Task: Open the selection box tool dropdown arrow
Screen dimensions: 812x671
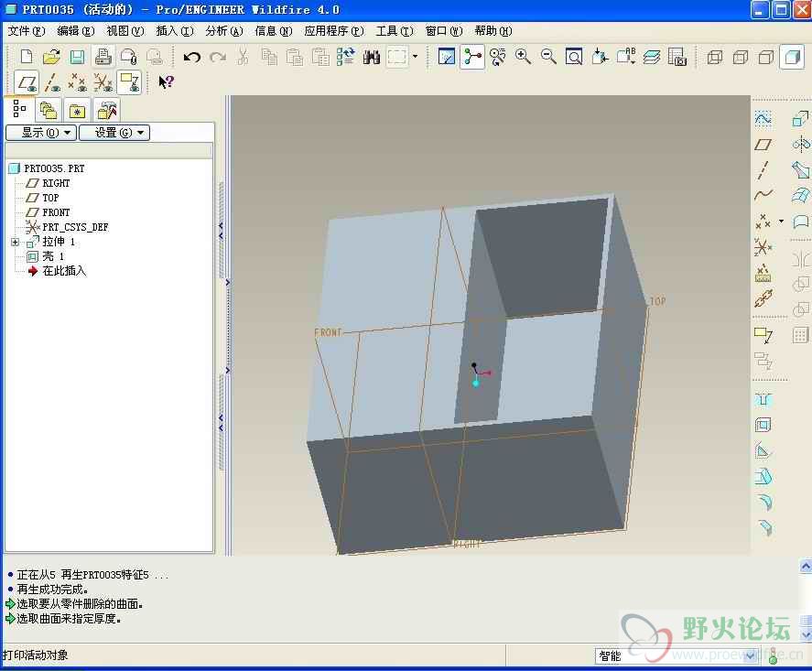Action: (415, 57)
